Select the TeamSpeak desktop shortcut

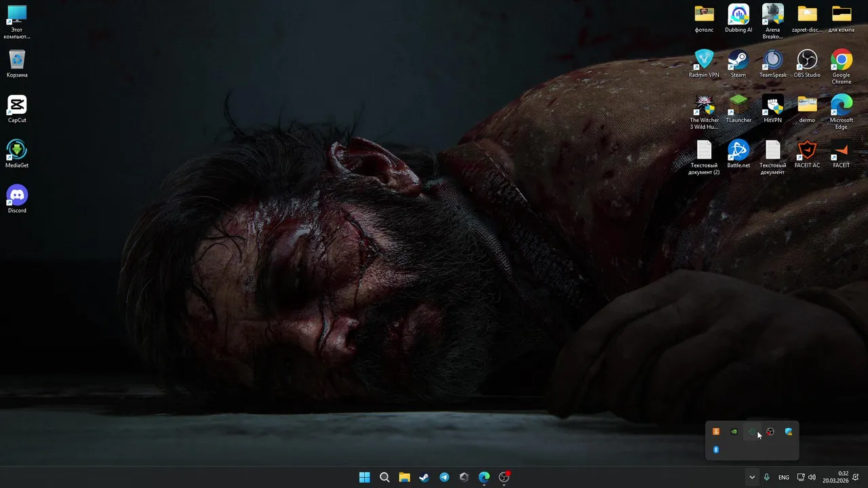tap(773, 64)
